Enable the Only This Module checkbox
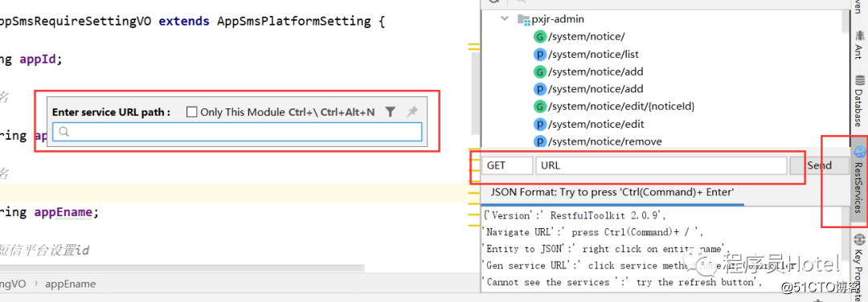Screen dimensions: 868x302 pyautogui.click(x=191, y=112)
